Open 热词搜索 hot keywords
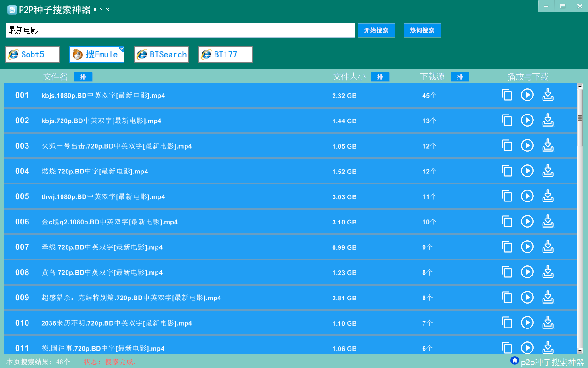 422,30
